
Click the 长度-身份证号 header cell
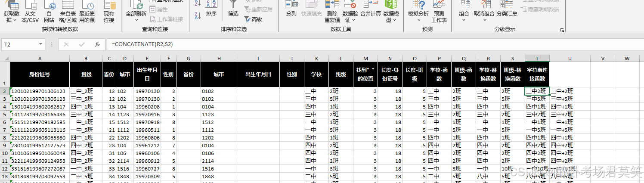click(x=390, y=74)
